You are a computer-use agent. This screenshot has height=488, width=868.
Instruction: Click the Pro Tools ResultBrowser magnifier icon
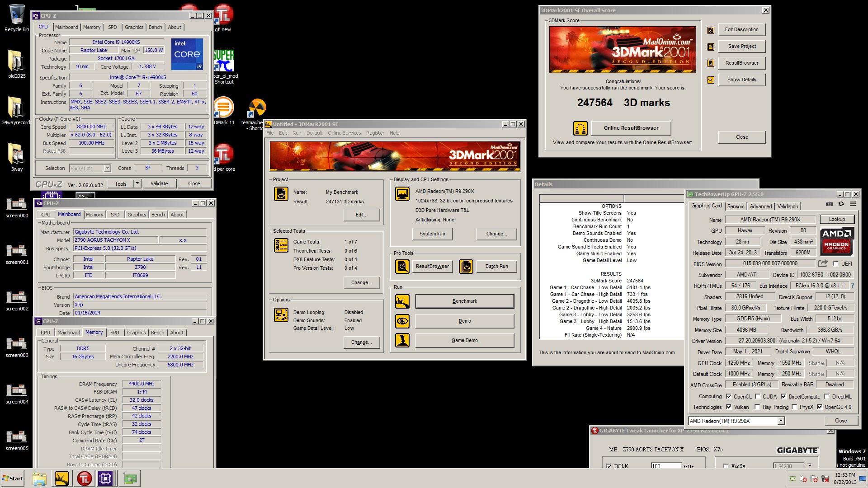coord(402,267)
